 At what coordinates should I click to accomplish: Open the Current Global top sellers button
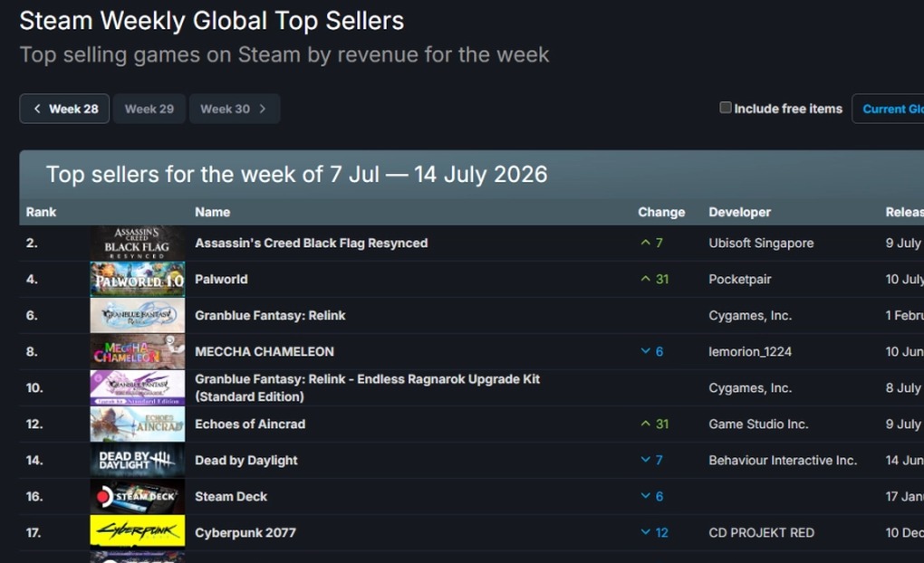coord(888,109)
